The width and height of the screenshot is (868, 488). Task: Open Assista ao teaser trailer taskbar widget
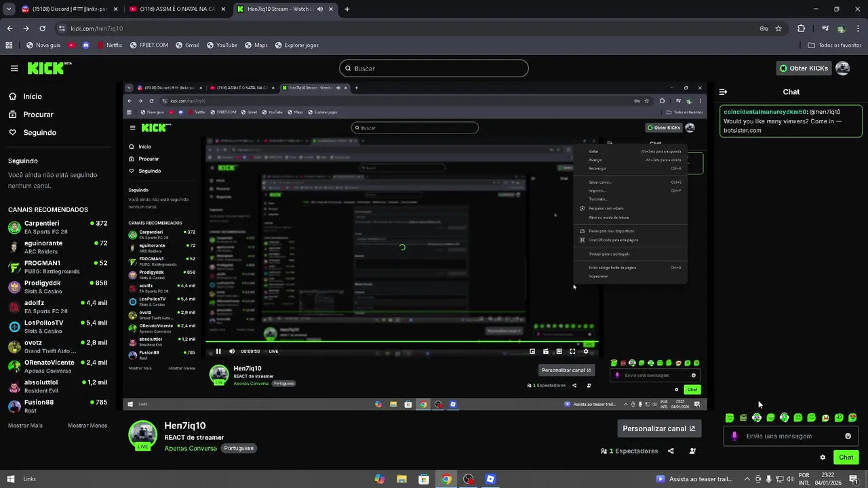point(694,479)
